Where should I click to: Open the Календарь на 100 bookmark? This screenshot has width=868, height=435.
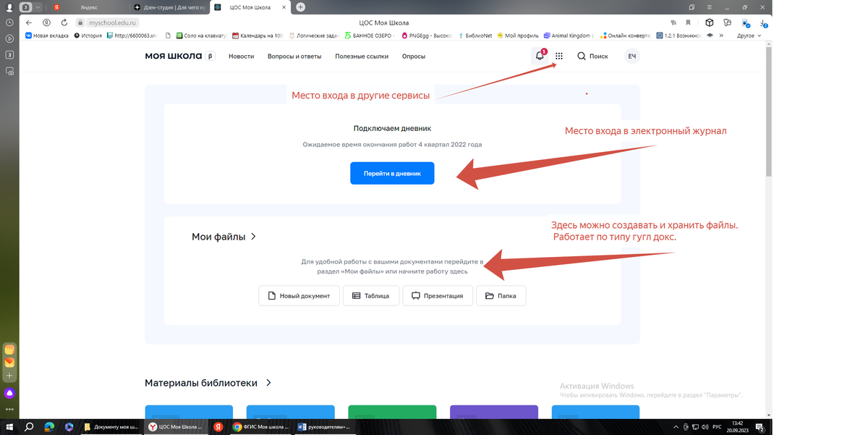258,35
